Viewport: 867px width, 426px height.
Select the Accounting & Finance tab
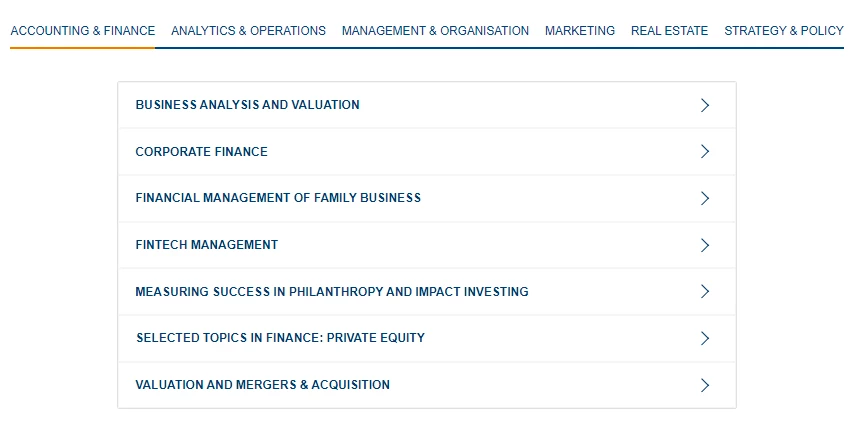click(83, 31)
